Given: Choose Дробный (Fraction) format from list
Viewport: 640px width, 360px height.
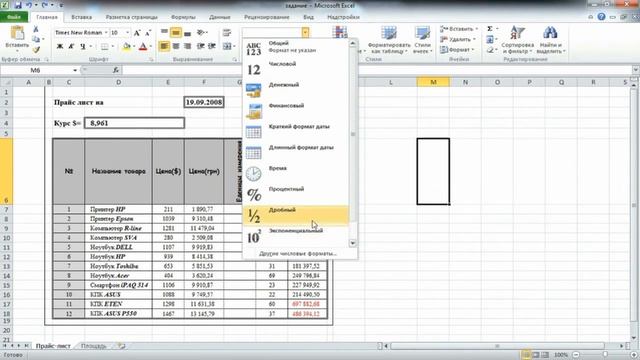Looking at the screenshot, I should (x=296, y=216).
